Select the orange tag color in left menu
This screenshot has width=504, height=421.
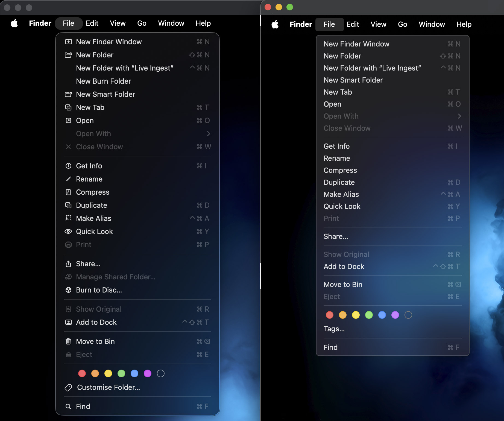[x=95, y=373]
